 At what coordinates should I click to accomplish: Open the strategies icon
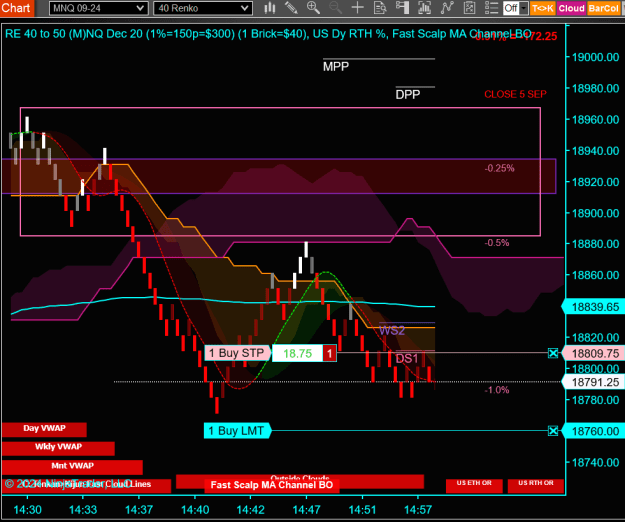tap(470, 8)
